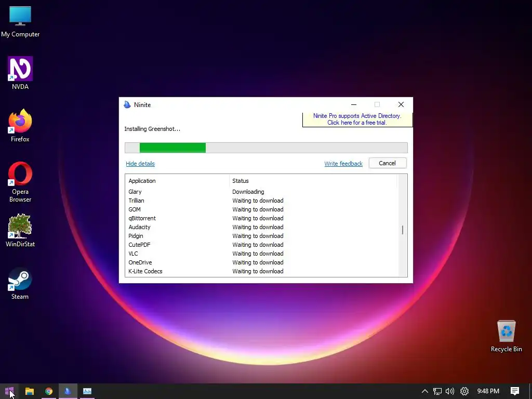Open the Recycle Bin

pyautogui.click(x=506, y=336)
